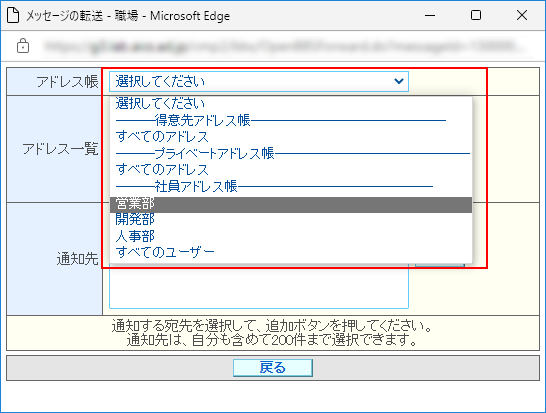
Task: Select 開発部 from the address book list
Action: pyautogui.click(x=291, y=219)
